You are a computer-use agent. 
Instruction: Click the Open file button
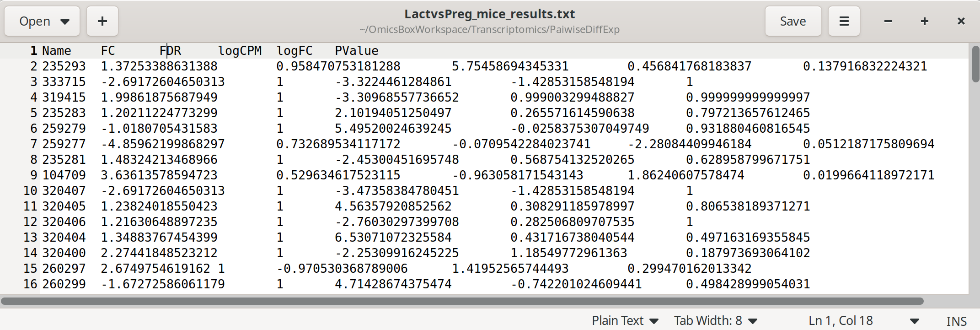(42, 21)
